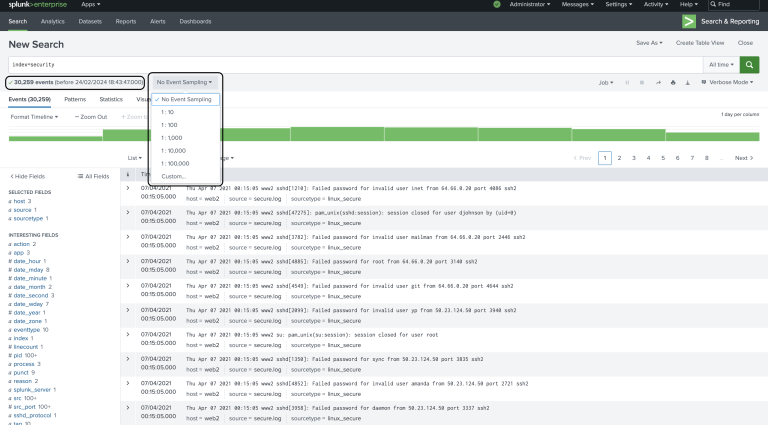The image size is (768, 425).
Task: Select the 1 : 100 sampling option
Action: [x=170, y=125]
